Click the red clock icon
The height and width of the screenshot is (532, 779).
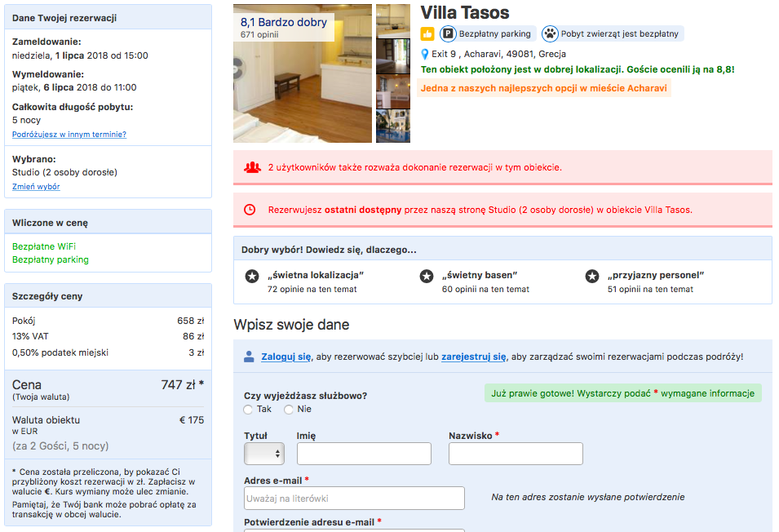[x=250, y=210]
